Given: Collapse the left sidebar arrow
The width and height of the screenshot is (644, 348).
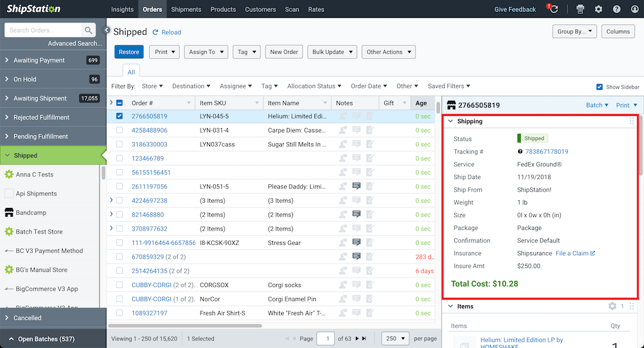Looking at the screenshot, I should [x=107, y=30].
